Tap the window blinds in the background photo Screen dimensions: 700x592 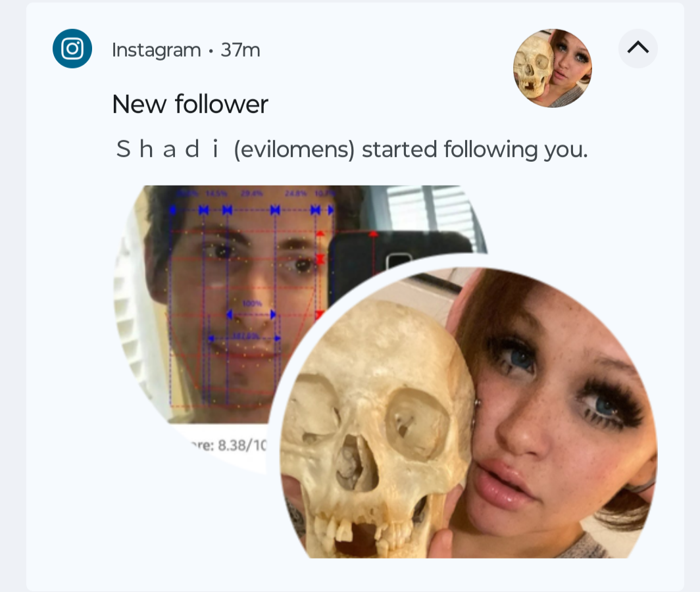coord(428,210)
